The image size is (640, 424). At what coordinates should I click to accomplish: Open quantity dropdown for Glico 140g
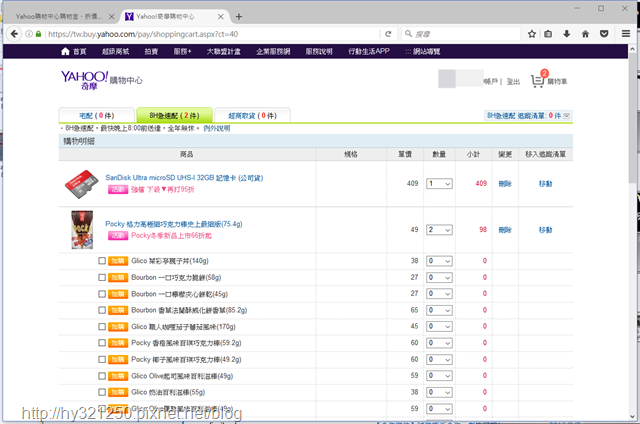pyautogui.click(x=439, y=261)
